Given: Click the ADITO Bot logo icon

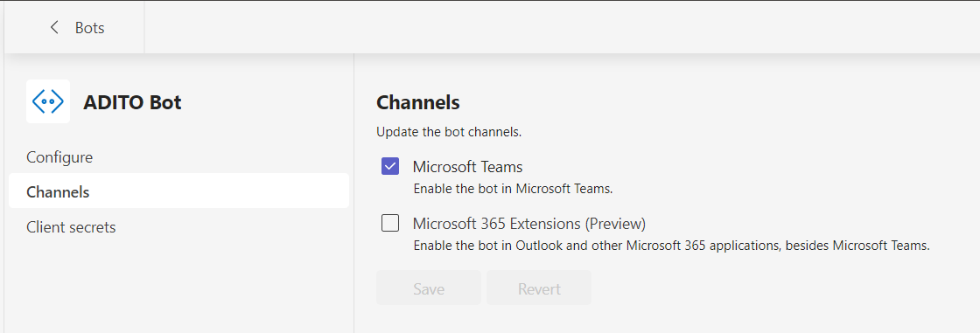Looking at the screenshot, I should 48,101.
